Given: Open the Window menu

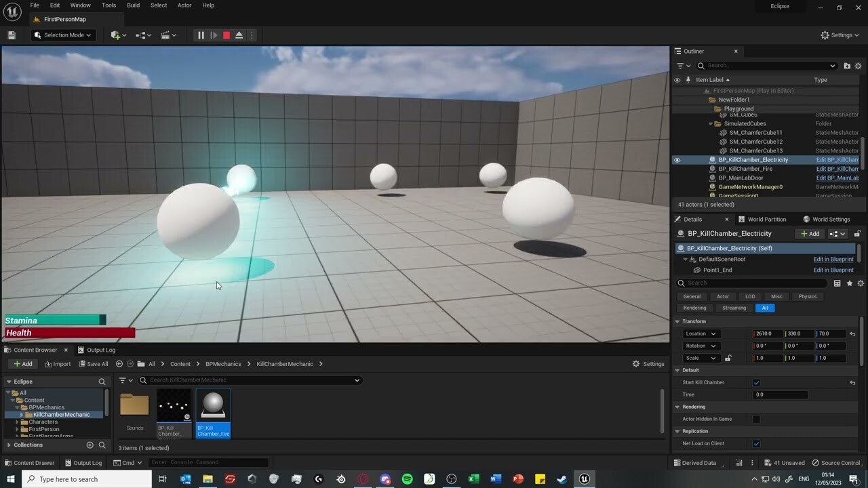Looking at the screenshot, I should click(x=80, y=5).
